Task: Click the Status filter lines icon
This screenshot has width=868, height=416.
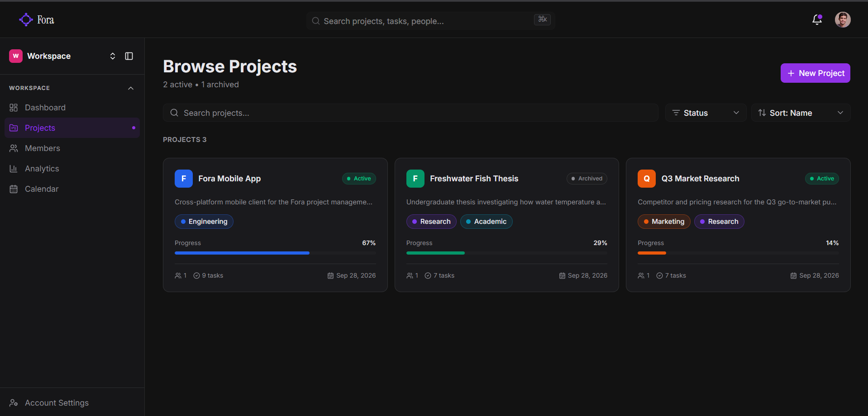Action: coord(676,113)
